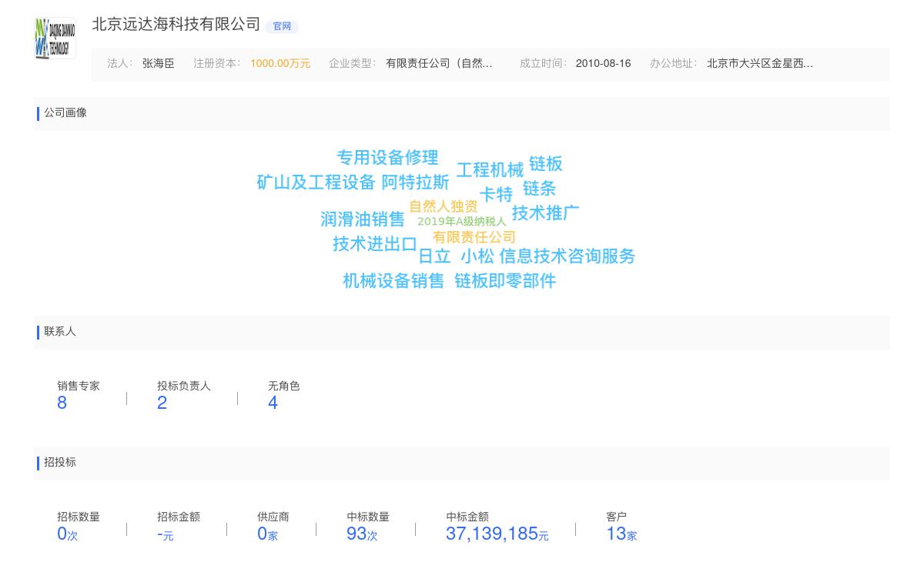Open the 官网 official website link

point(282,26)
